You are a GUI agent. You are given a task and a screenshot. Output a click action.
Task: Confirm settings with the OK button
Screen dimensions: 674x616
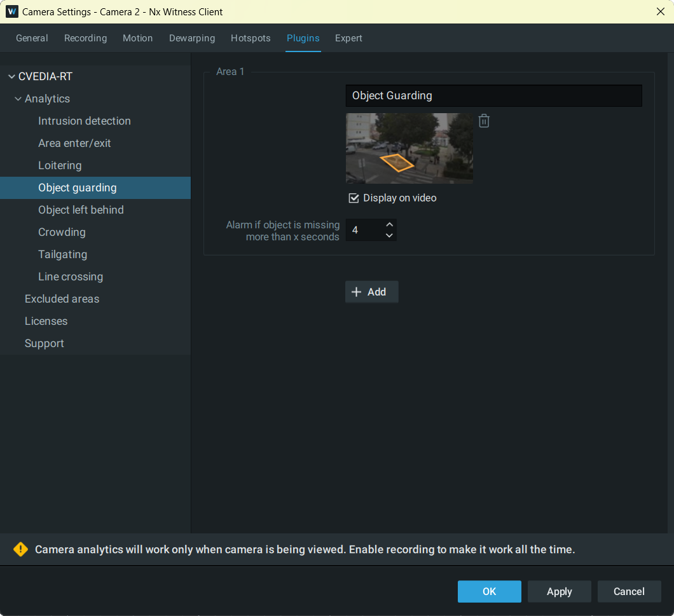tap(489, 591)
